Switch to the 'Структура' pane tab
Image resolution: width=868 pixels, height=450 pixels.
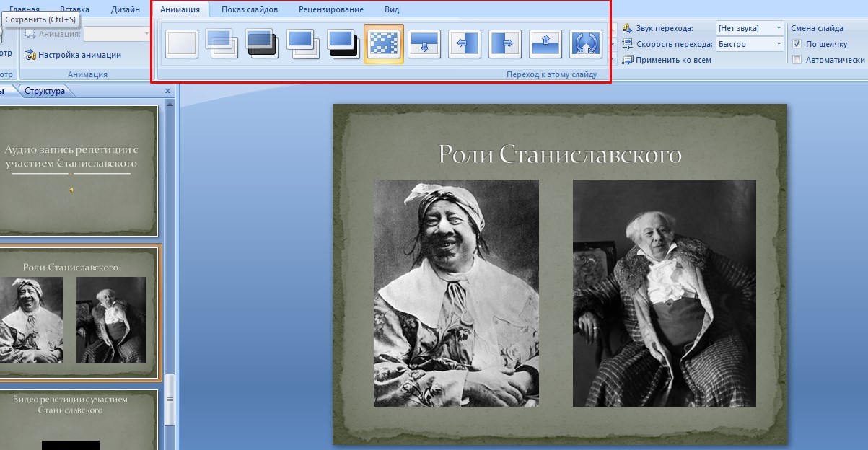pos(45,91)
